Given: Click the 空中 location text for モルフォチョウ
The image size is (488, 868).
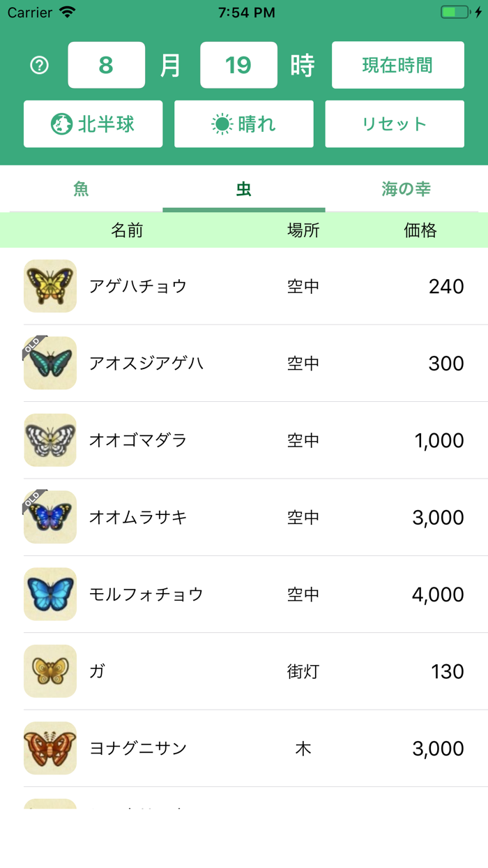Looking at the screenshot, I should point(303,594).
